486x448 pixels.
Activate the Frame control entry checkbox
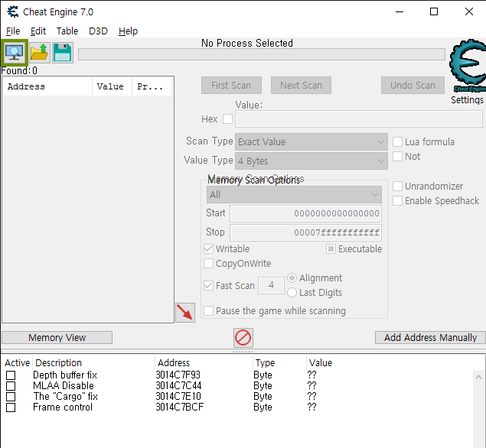(x=11, y=407)
